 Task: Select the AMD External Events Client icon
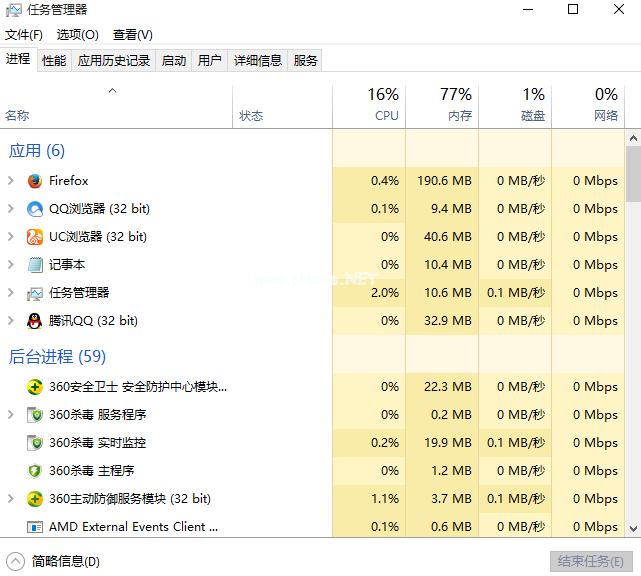click(x=35, y=527)
